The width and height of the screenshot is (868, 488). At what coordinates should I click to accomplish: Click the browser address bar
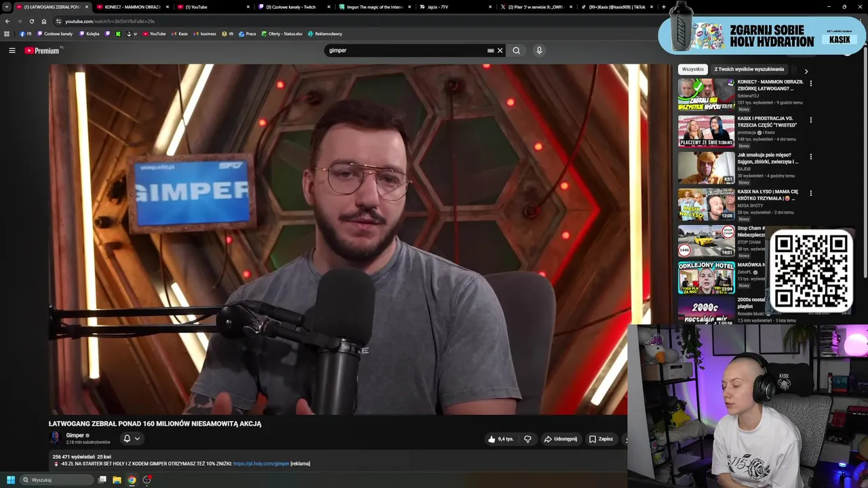(353, 21)
